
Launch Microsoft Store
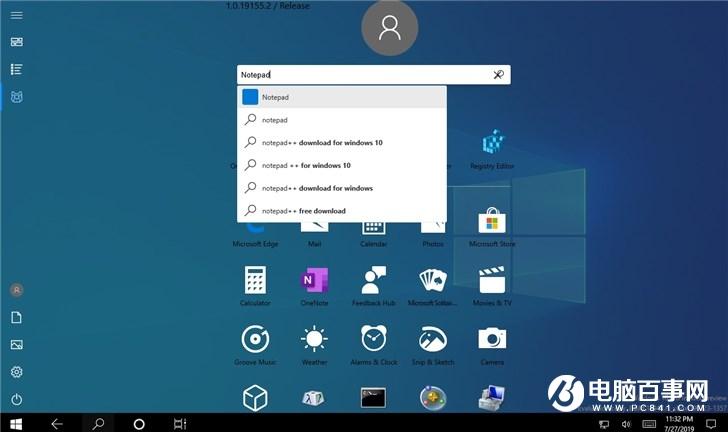pos(492,228)
